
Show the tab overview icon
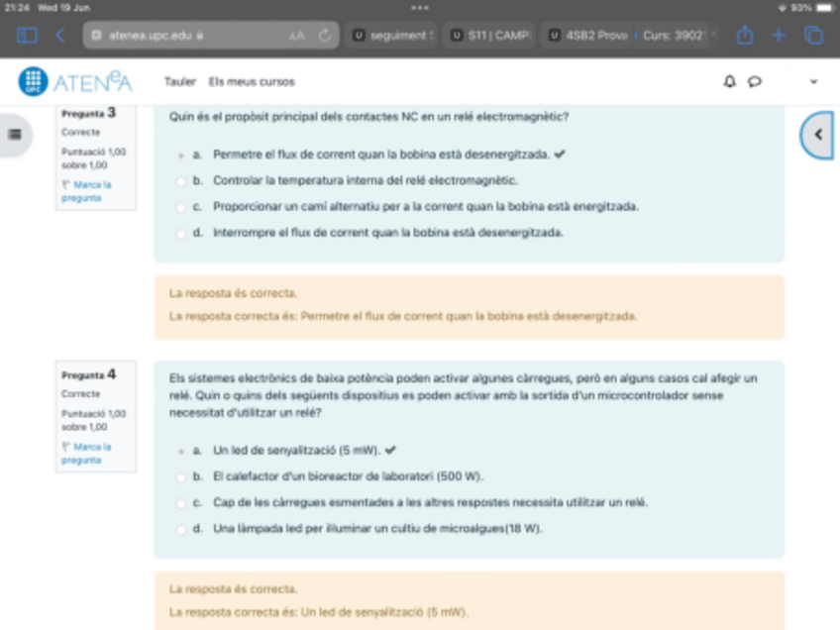813,36
